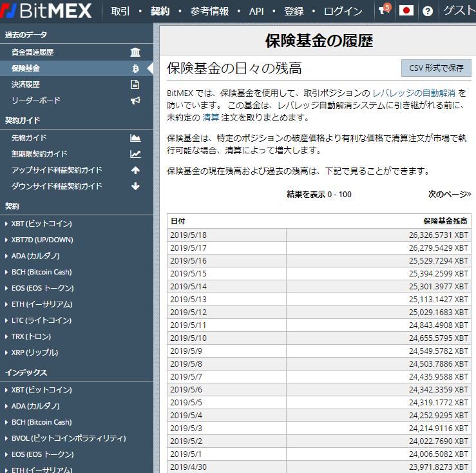Select the 2019/5/5 date cell
This screenshot has width=476, height=473.
pos(227,403)
